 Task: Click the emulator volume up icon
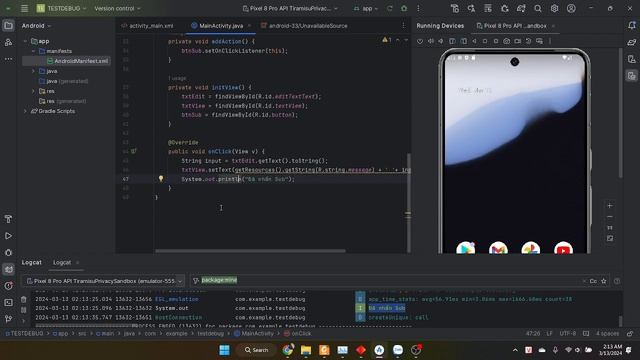point(431,41)
